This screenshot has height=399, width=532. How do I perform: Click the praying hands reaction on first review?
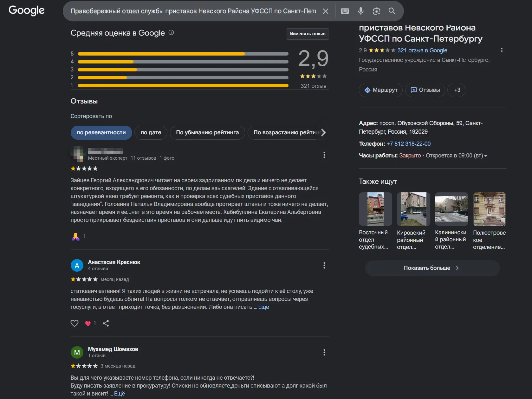[x=75, y=236]
